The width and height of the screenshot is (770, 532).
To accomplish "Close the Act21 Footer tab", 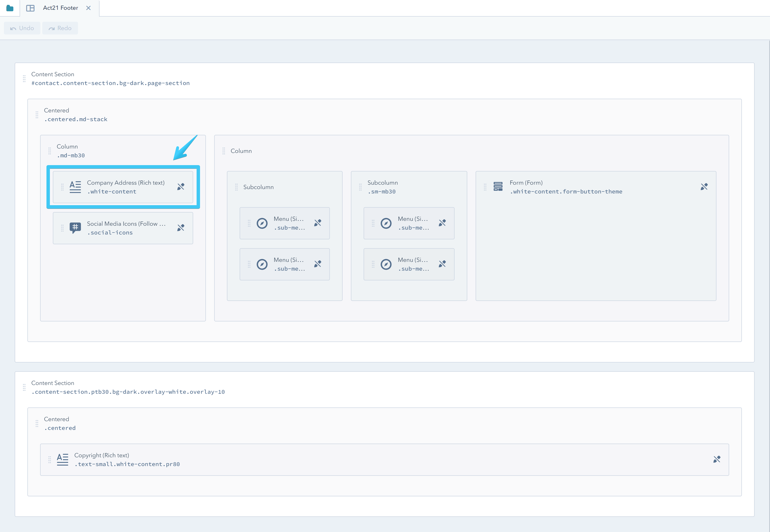I will click(89, 8).
